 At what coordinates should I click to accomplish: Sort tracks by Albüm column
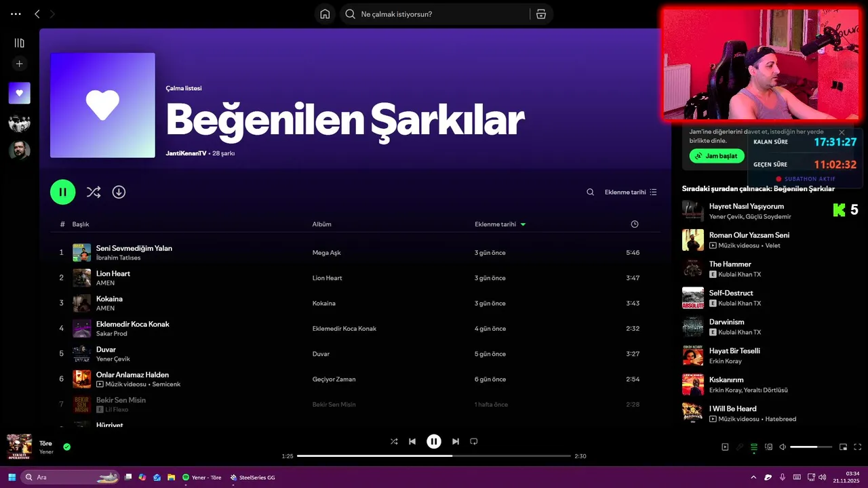(x=321, y=224)
